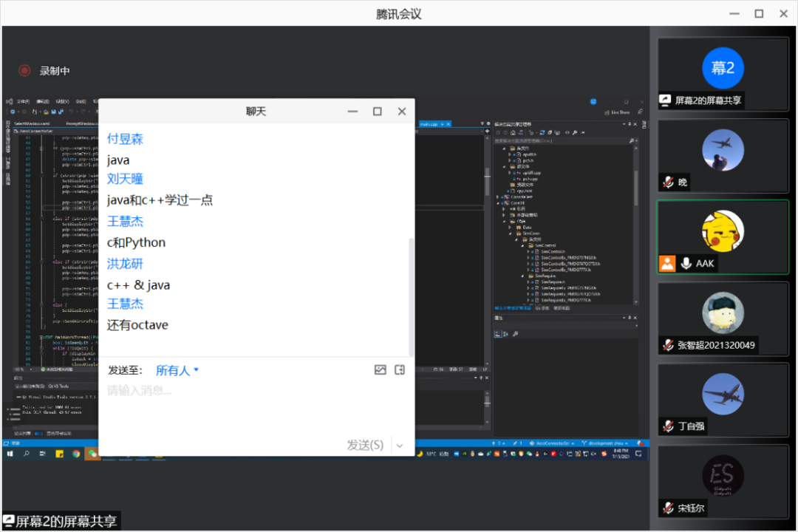Toggle AAK's microphone icon
Screen dimensions: 798x532
[686, 263]
